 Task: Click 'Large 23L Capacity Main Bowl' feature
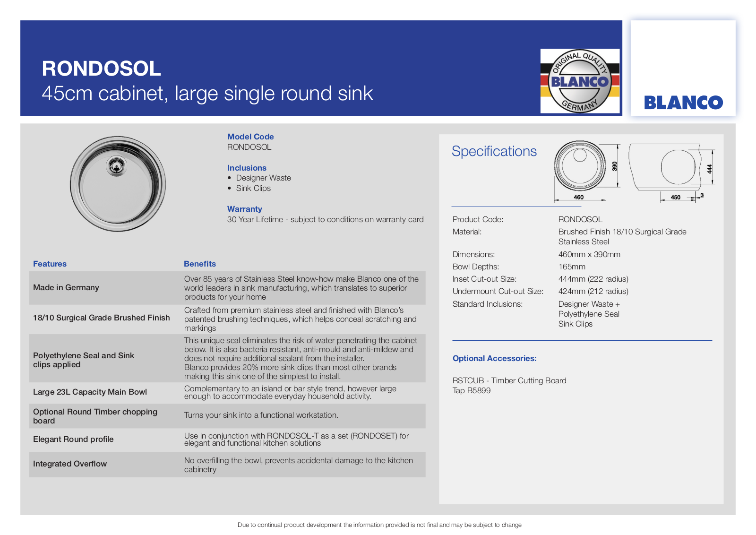coord(90,392)
